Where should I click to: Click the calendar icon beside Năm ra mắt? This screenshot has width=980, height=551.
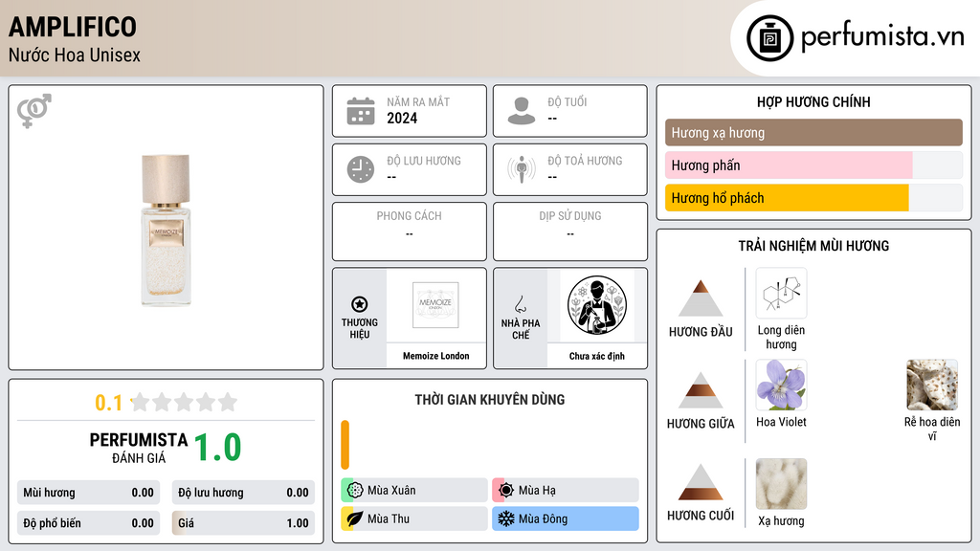click(x=361, y=111)
